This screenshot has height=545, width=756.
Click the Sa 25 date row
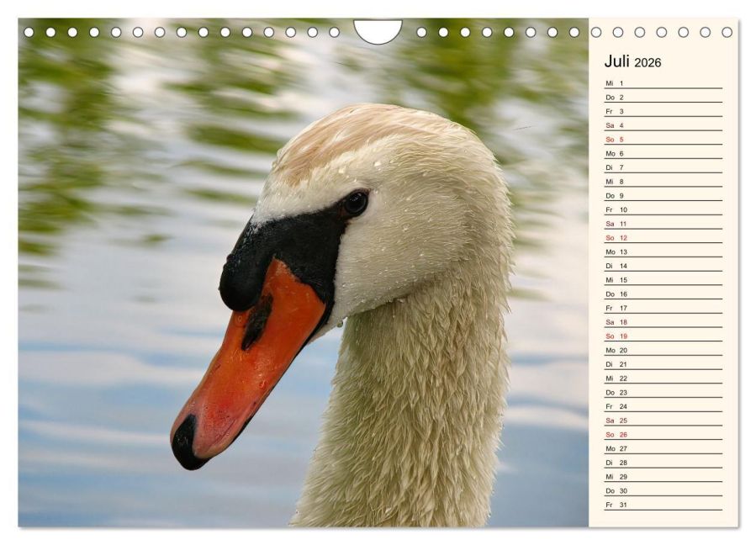(x=663, y=421)
